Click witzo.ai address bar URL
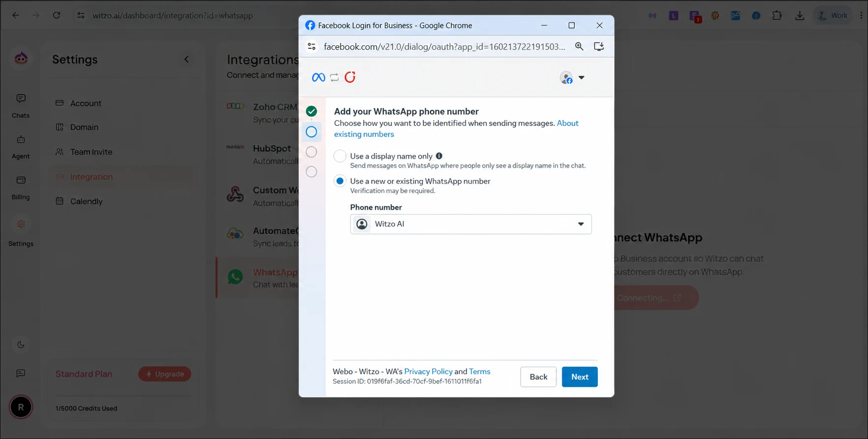 [x=173, y=15]
